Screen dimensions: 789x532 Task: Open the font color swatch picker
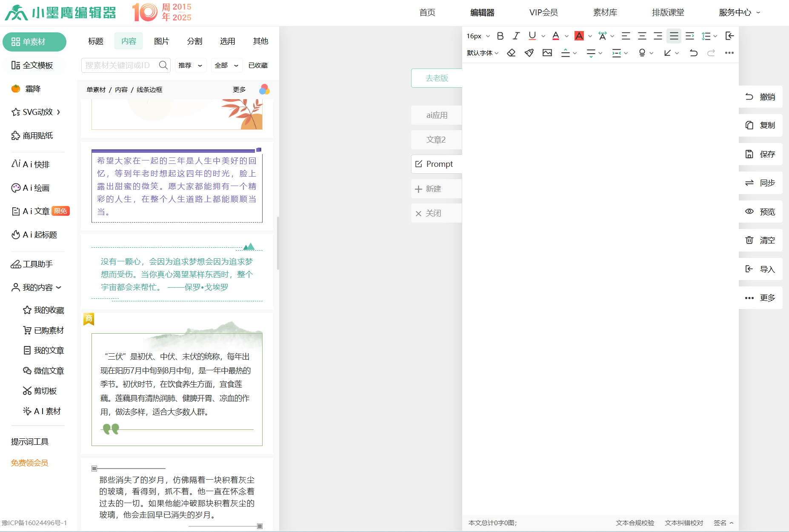566,36
